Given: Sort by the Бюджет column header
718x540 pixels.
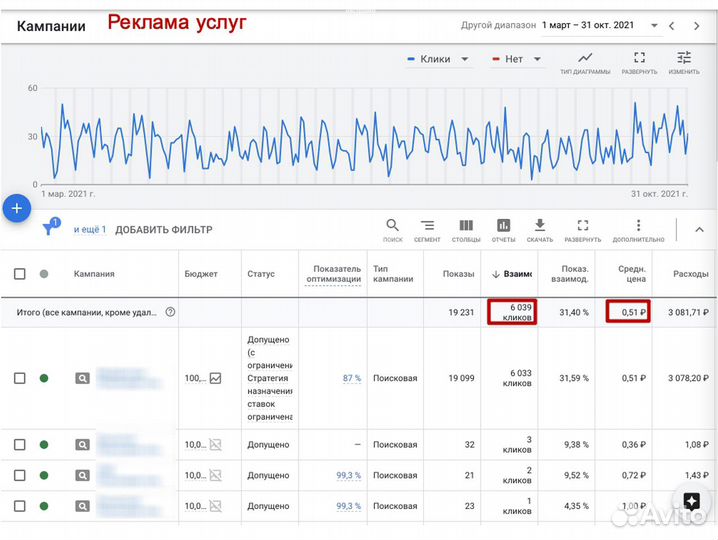Looking at the screenshot, I should point(201,274).
